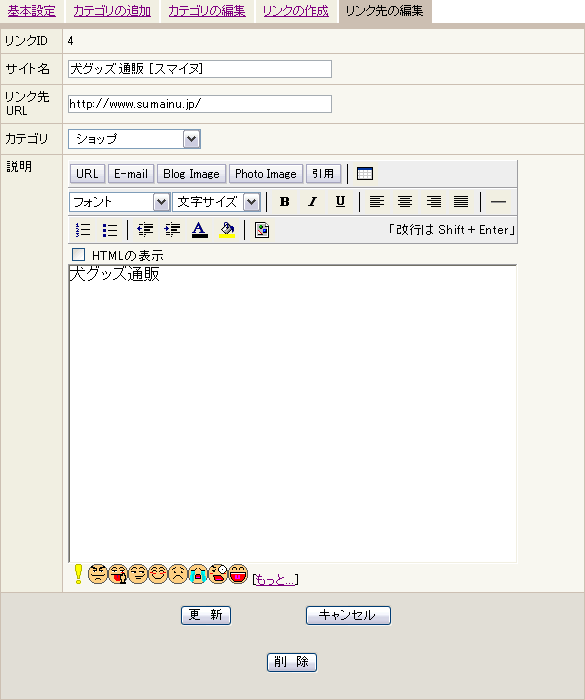Expand the 文字サイズ dropdown
This screenshot has height=700, width=585.
coord(217,202)
